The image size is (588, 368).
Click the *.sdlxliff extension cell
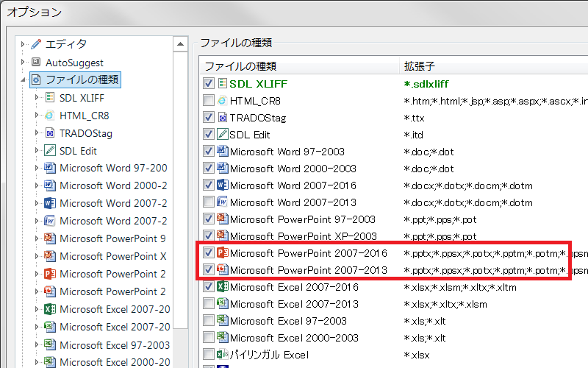click(x=426, y=84)
